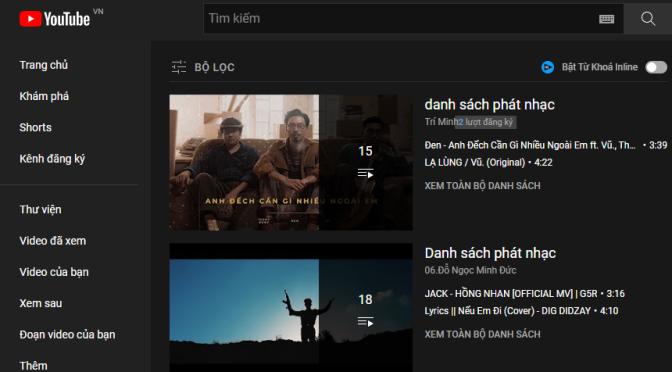Open Khám phá in sidebar
672x372 pixels.
tap(44, 96)
